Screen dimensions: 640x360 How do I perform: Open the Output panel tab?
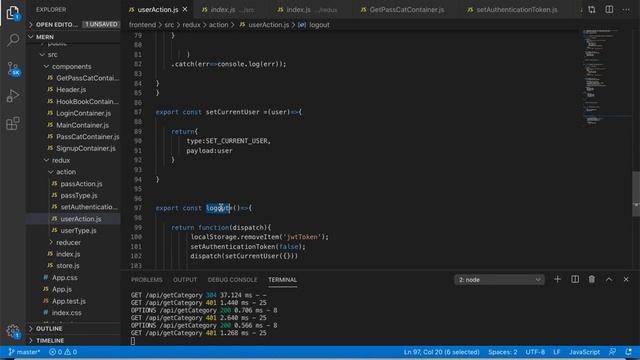click(185, 280)
